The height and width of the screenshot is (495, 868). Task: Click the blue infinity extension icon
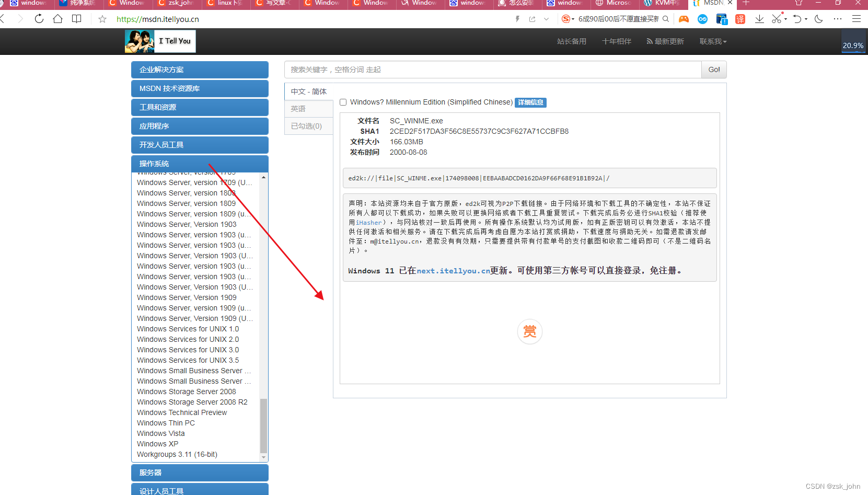tap(702, 19)
